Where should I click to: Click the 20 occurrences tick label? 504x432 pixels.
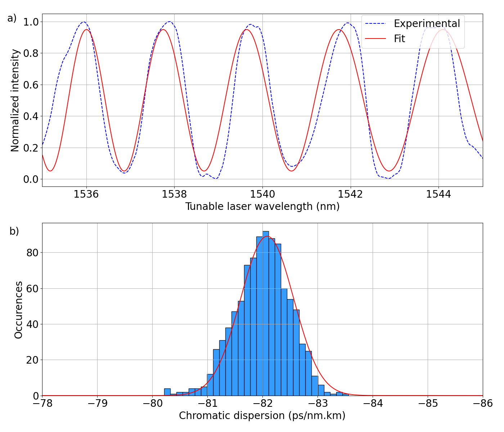32,360
